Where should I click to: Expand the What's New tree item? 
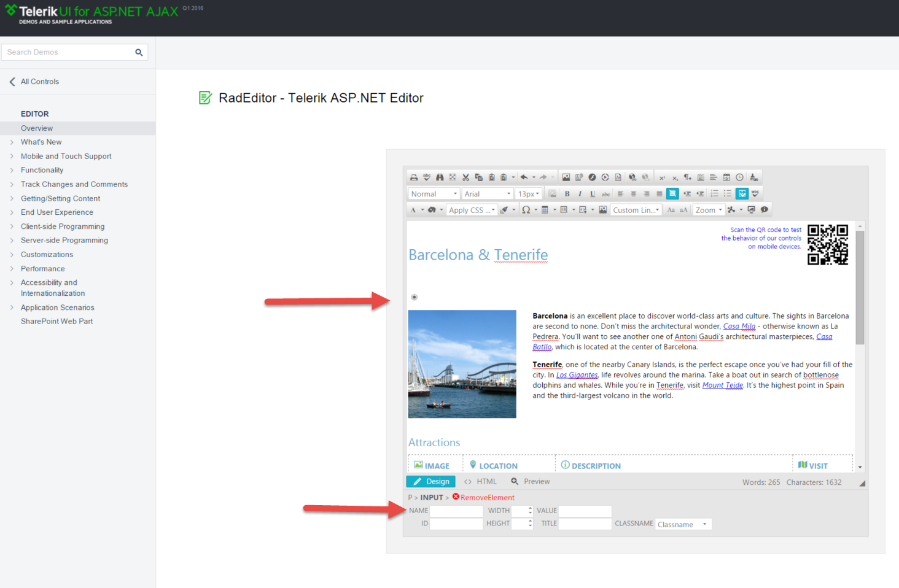pos(12,142)
